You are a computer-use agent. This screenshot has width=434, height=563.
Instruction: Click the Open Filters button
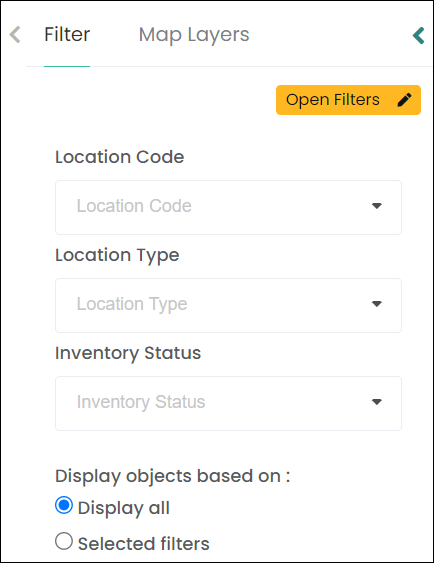(x=348, y=100)
